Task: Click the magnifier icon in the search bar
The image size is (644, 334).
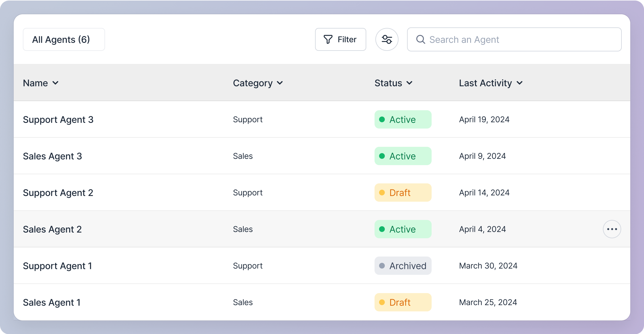Action: click(x=420, y=39)
